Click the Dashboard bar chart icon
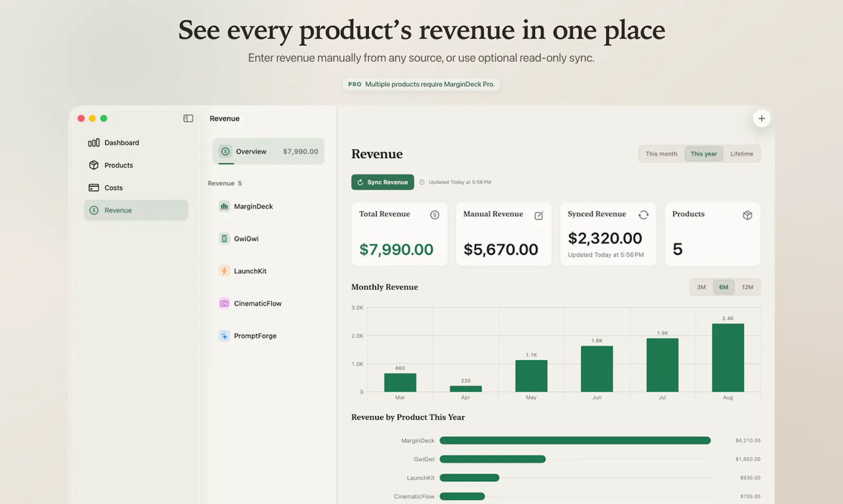Image resolution: width=843 pixels, height=504 pixels. (94, 143)
